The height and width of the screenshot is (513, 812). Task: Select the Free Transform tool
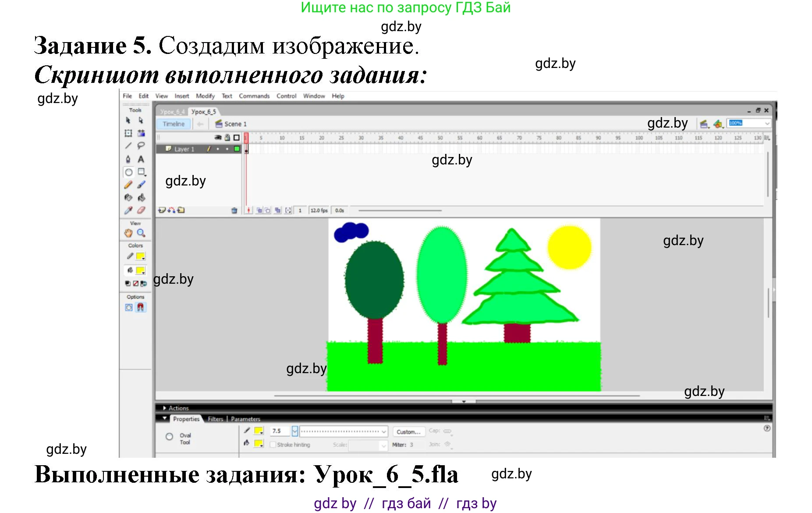(128, 133)
